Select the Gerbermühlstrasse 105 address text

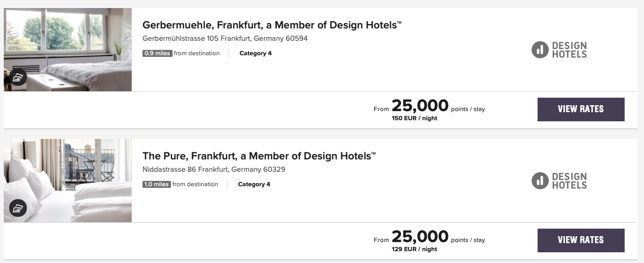(225, 39)
